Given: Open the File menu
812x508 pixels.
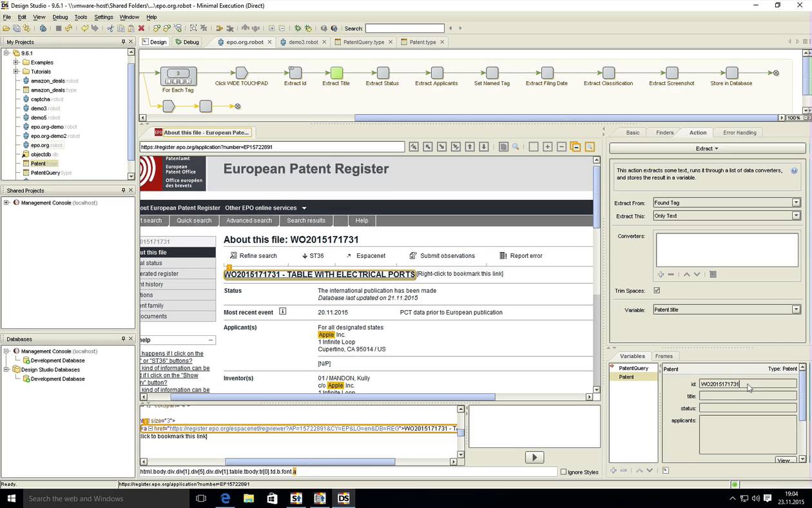Looking at the screenshot, I should point(6,17).
